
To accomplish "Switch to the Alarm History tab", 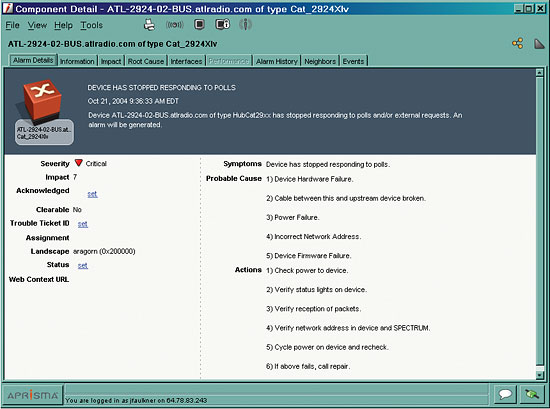I will tap(277, 61).
